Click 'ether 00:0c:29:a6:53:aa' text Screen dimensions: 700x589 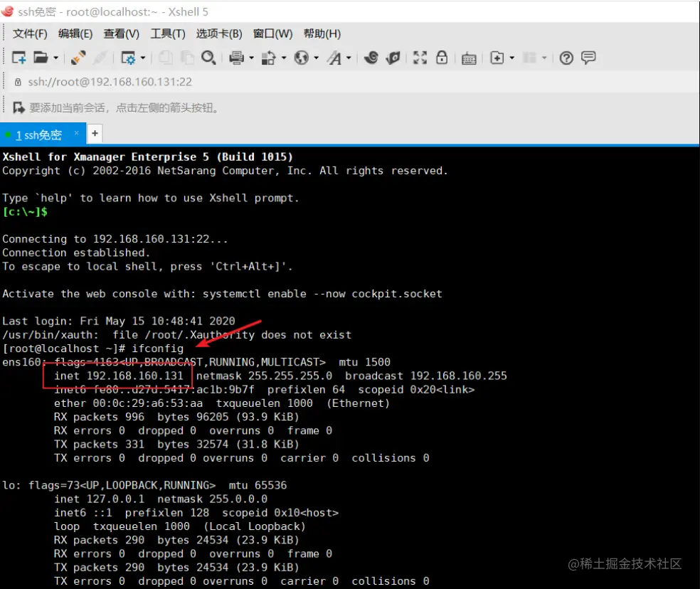click(x=128, y=403)
